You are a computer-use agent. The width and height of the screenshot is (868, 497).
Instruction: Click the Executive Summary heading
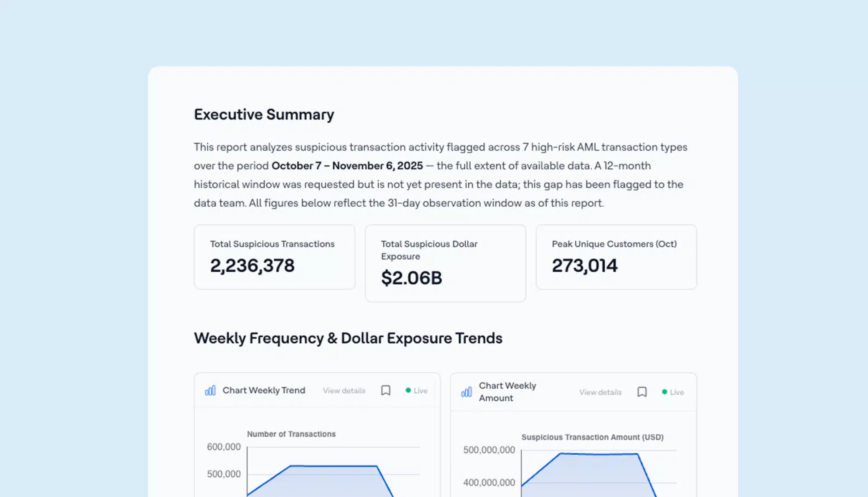(264, 115)
